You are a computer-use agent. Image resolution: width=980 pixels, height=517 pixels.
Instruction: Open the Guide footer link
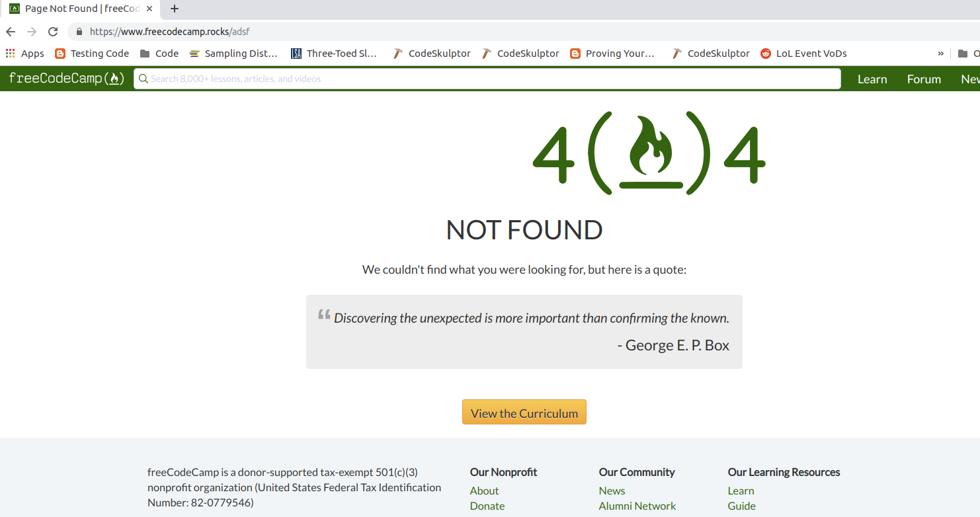[742, 506]
